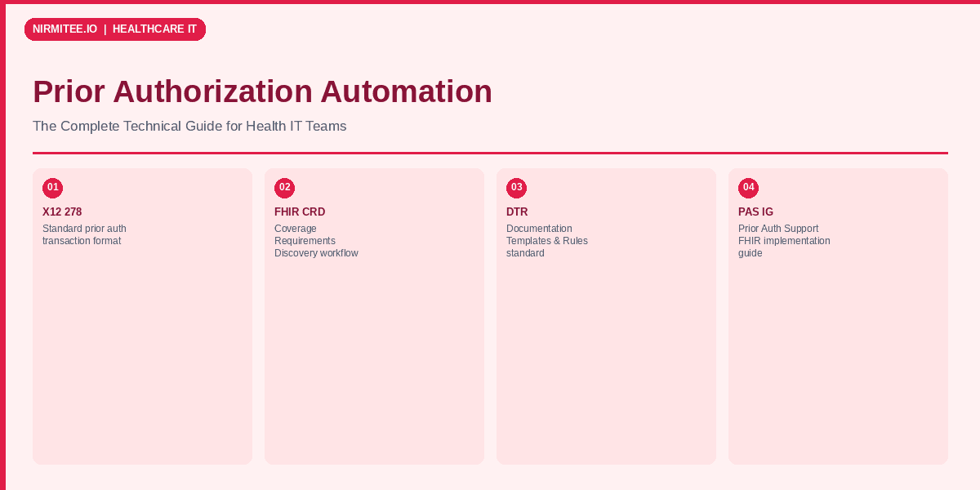Image resolution: width=980 pixels, height=490 pixels.
Task: Select the PAS IG heading
Action: pyautogui.click(x=755, y=212)
